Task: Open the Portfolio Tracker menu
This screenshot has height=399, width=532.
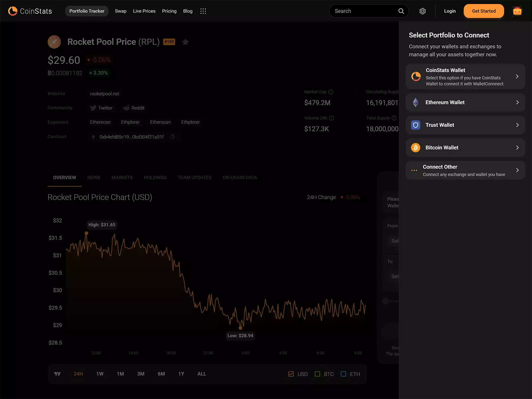Action: coord(87,11)
